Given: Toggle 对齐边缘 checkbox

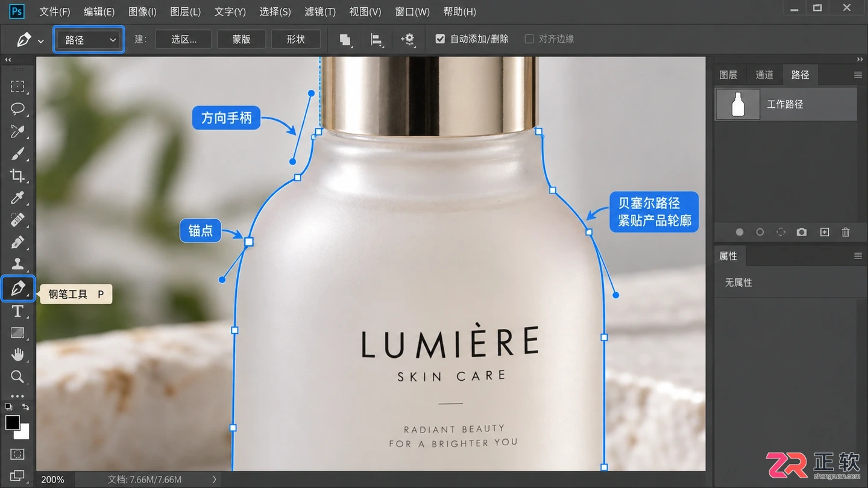Looking at the screenshot, I should click(x=529, y=39).
